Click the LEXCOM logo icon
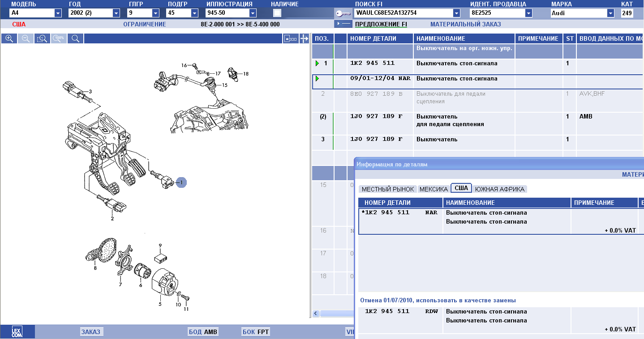The height and width of the screenshot is (339, 644). (x=17, y=332)
